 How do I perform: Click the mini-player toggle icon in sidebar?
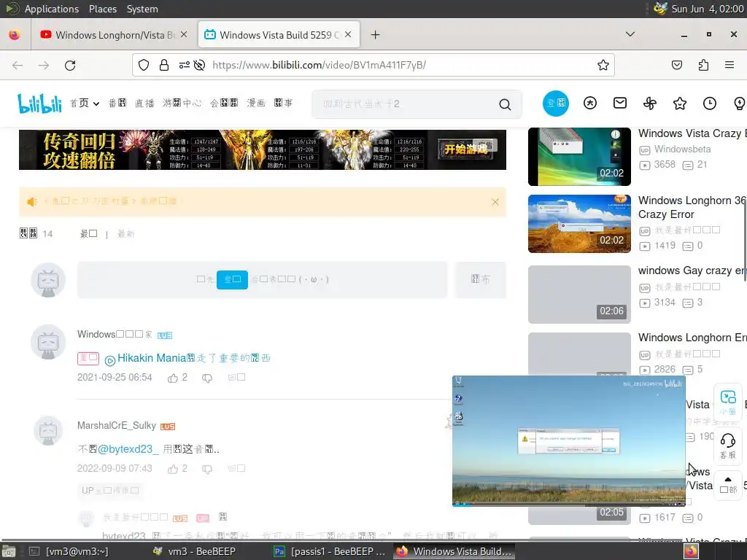click(x=728, y=402)
